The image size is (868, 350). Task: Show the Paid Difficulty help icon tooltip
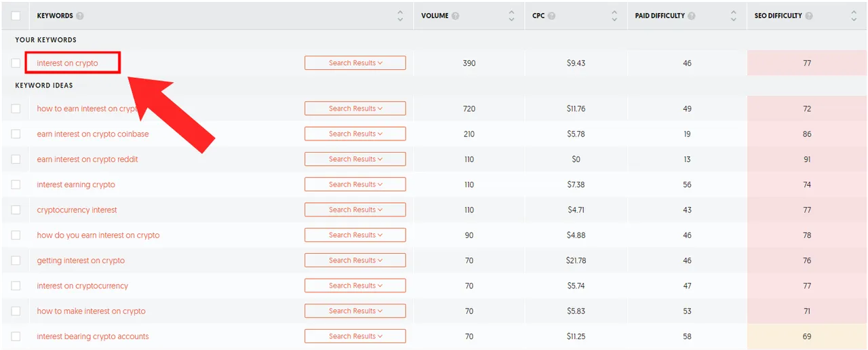(x=692, y=16)
